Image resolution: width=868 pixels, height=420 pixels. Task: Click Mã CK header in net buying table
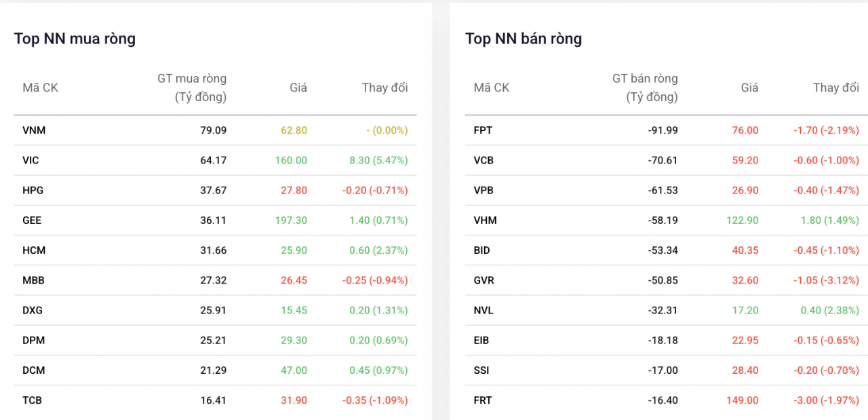40,88
